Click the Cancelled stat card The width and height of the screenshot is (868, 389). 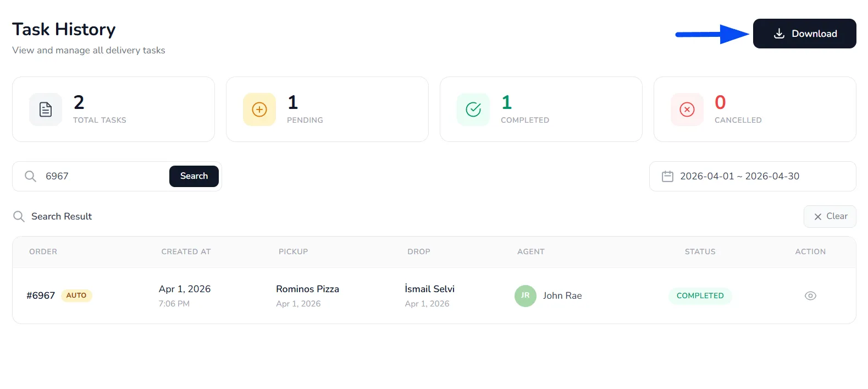point(755,109)
